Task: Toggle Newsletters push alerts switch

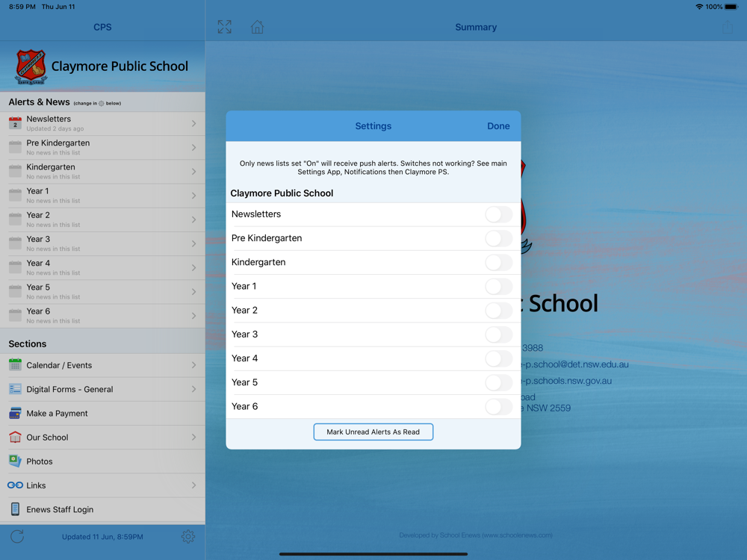Action: click(499, 214)
